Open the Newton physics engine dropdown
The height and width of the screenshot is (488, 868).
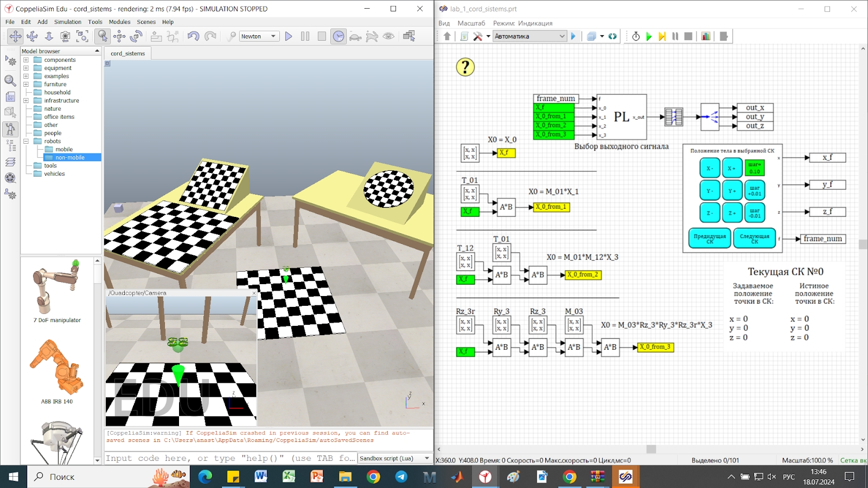[x=259, y=36]
